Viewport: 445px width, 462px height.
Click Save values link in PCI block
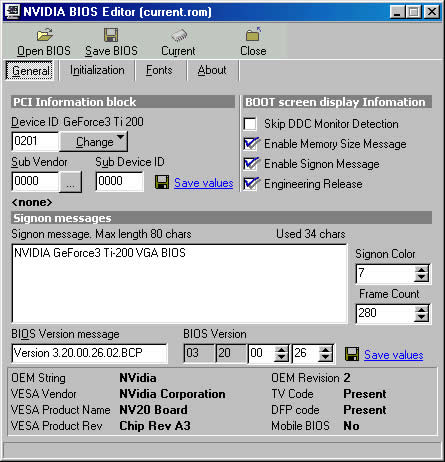click(x=204, y=183)
